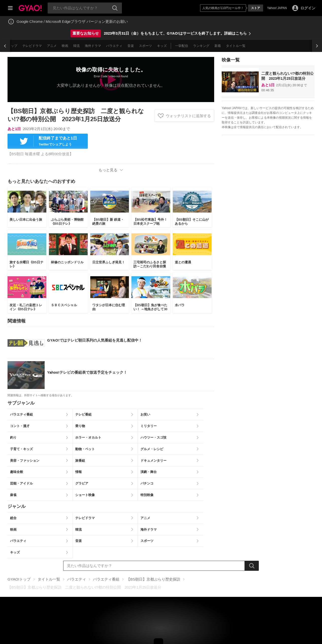Select テレビドラマ in navigation bar
The image size is (322, 644).
point(32,46)
